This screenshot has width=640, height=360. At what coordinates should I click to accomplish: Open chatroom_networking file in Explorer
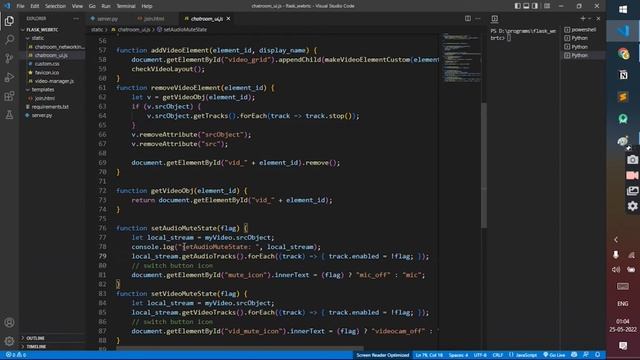(59, 47)
